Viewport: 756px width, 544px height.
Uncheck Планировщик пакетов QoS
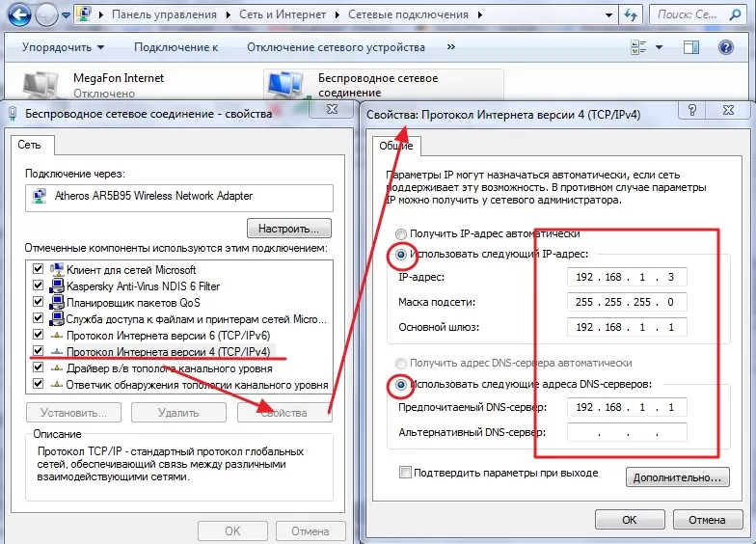pos(39,301)
